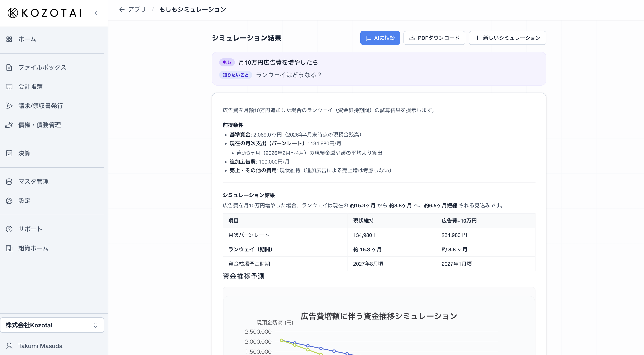
Task: Click the 組織ホーム building icon
Action: point(9,248)
